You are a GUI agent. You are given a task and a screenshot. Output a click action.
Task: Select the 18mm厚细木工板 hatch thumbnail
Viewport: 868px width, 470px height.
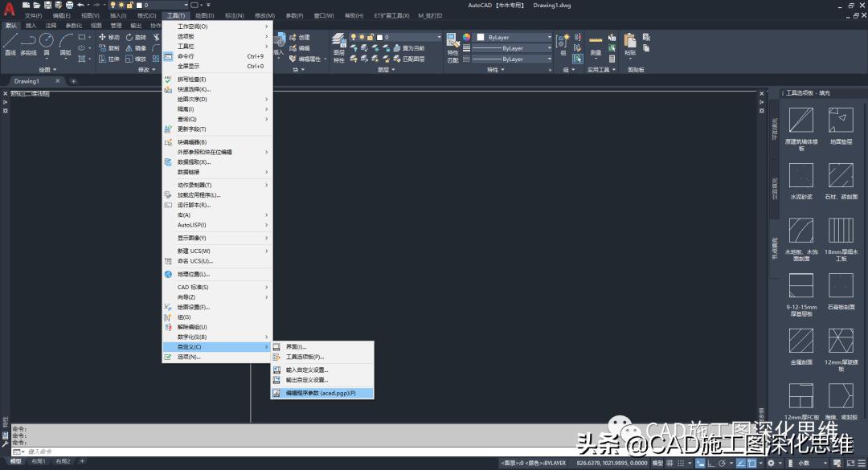pos(841,231)
